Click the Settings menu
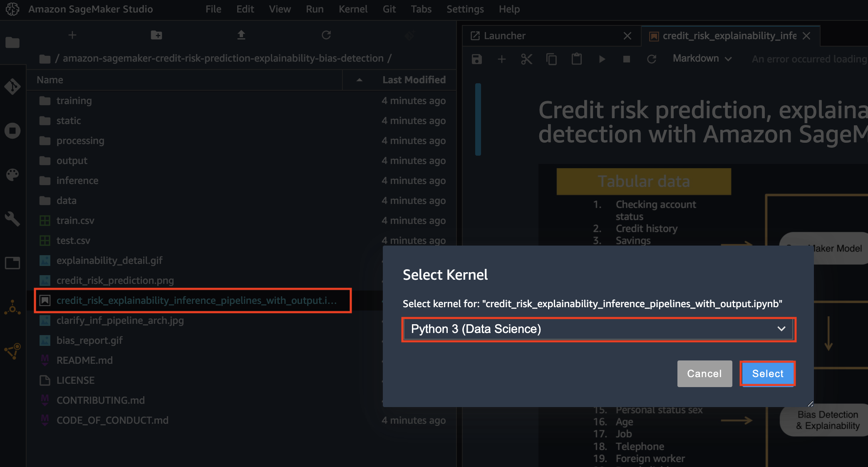 [465, 9]
